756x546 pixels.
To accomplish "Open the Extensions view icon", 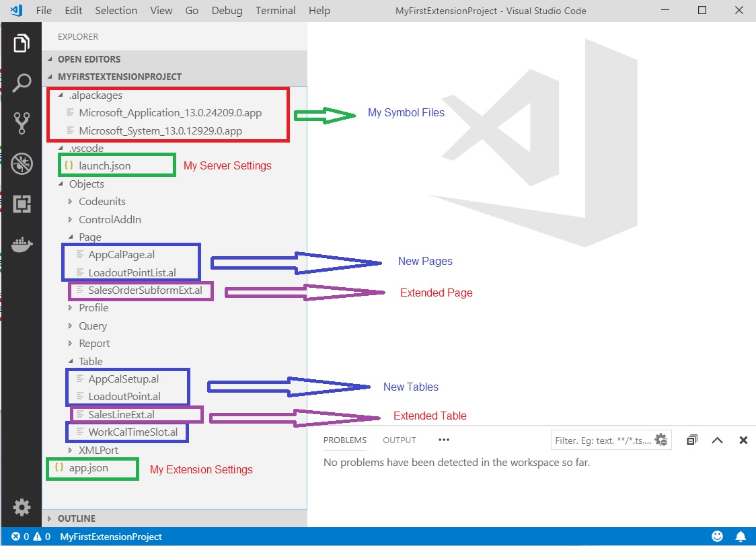I will click(22, 204).
